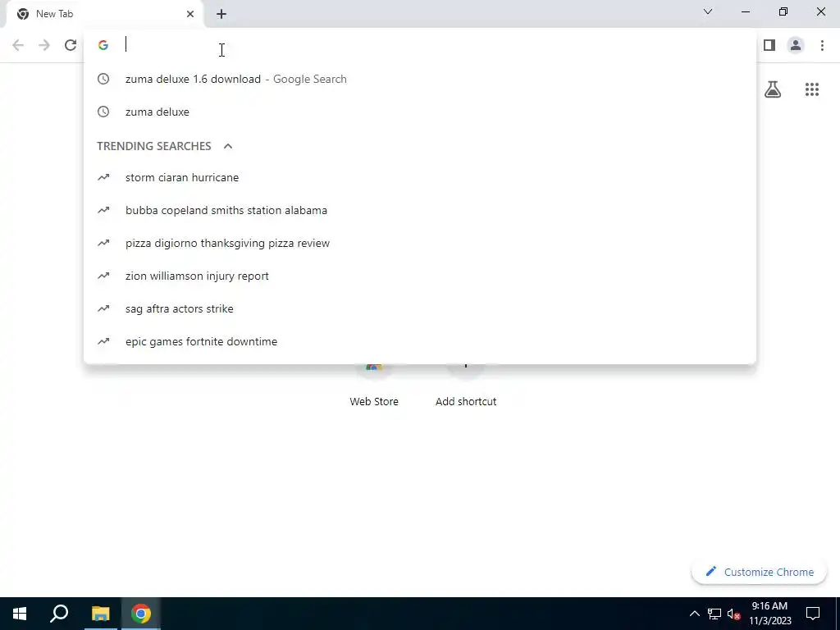Viewport: 840px width, 630px height.
Task: Open the Google apps grid
Action: coord(812,89)
